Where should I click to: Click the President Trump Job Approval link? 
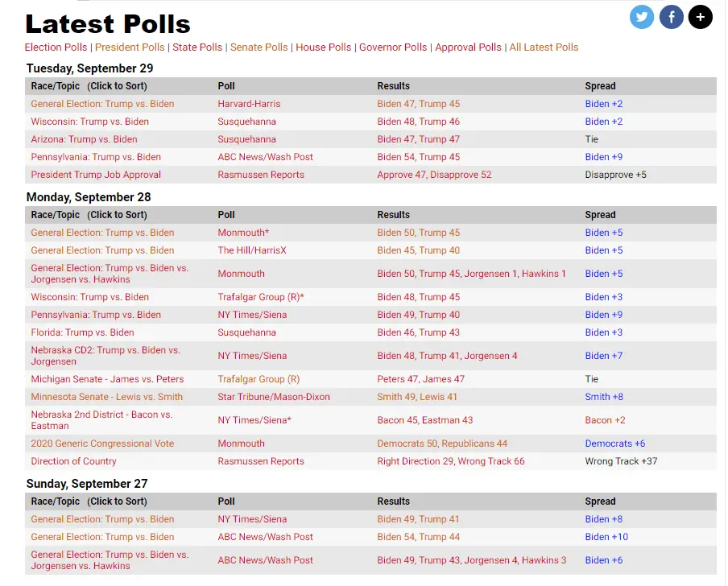[x=96, y=175]
